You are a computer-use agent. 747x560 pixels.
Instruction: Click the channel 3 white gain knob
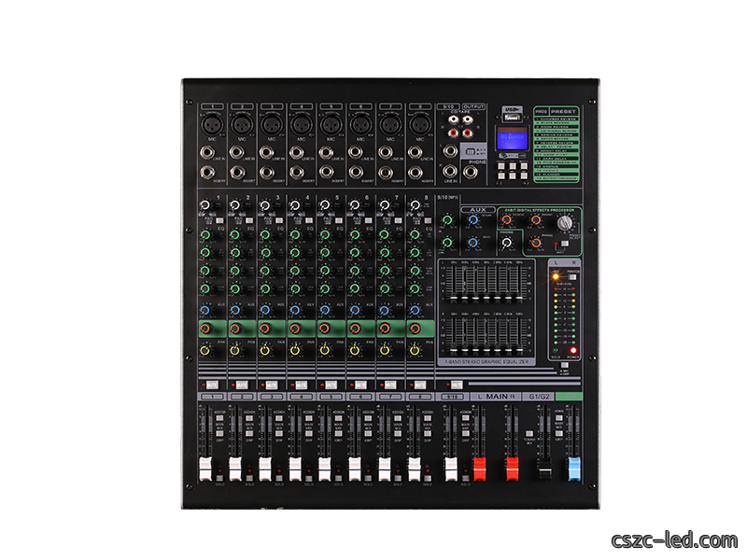click(264, 205)
